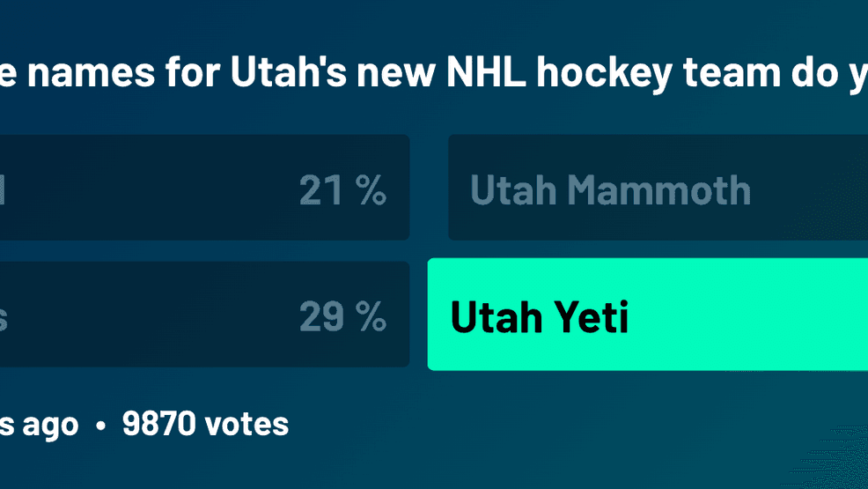Click the 'Utah Yeti' text label
This screenshot has height=489, width=868.
pos(539,317)
